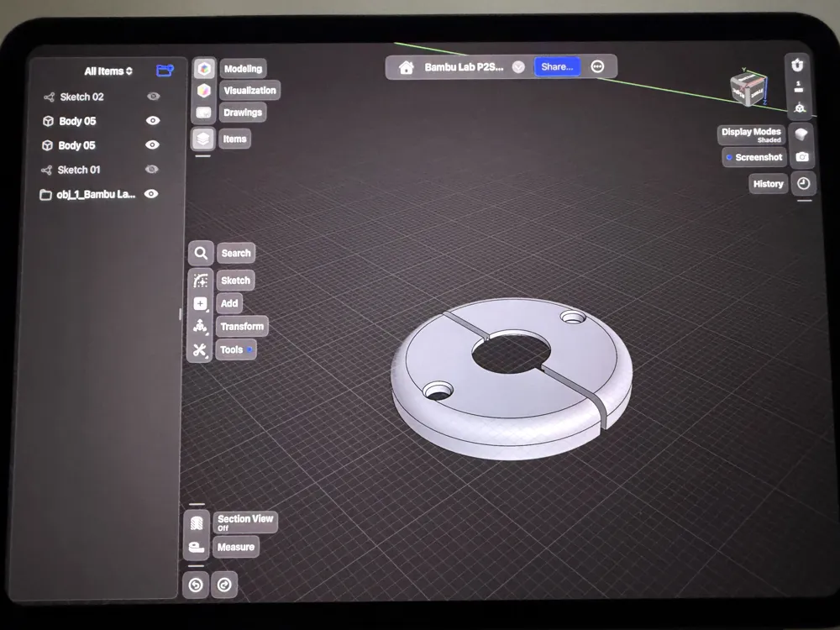840x630 pixels.
Task: Expand the document title chevron dropdown
Action: [x=518, y=67]
